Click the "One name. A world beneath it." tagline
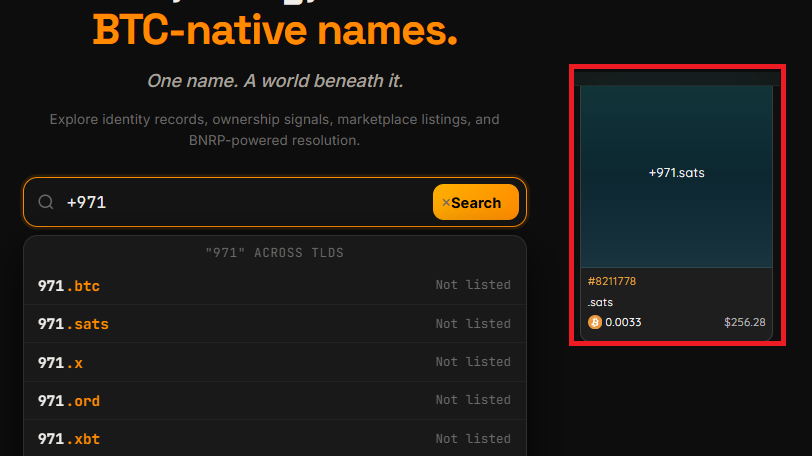 tap(275, 81)
